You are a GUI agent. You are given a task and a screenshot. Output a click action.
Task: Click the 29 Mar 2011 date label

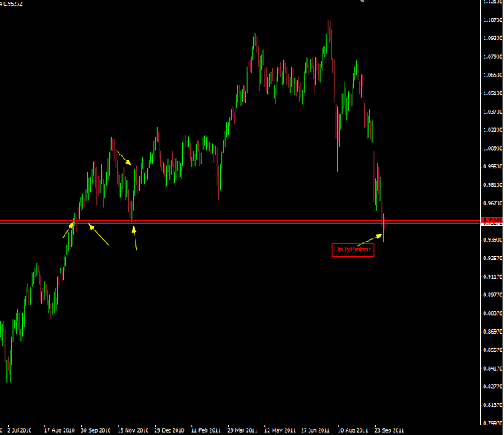pyautogui.click(x=243, y=430)
